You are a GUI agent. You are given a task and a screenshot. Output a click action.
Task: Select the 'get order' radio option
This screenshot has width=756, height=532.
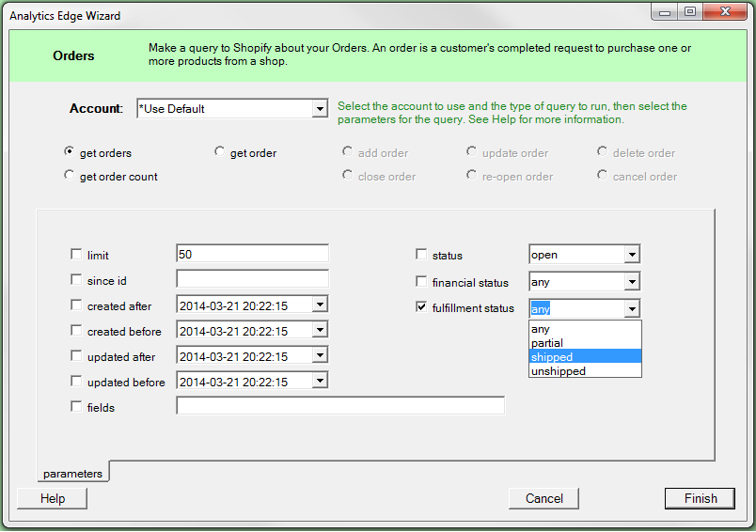coord(220,152)
